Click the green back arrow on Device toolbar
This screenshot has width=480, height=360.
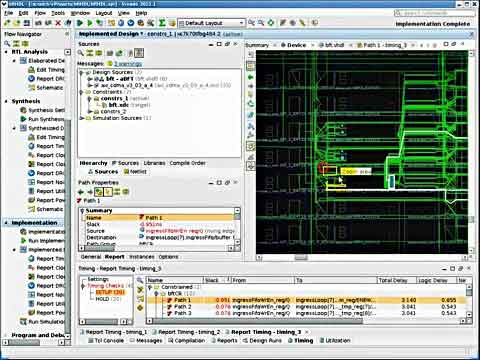tap(251, 77)
